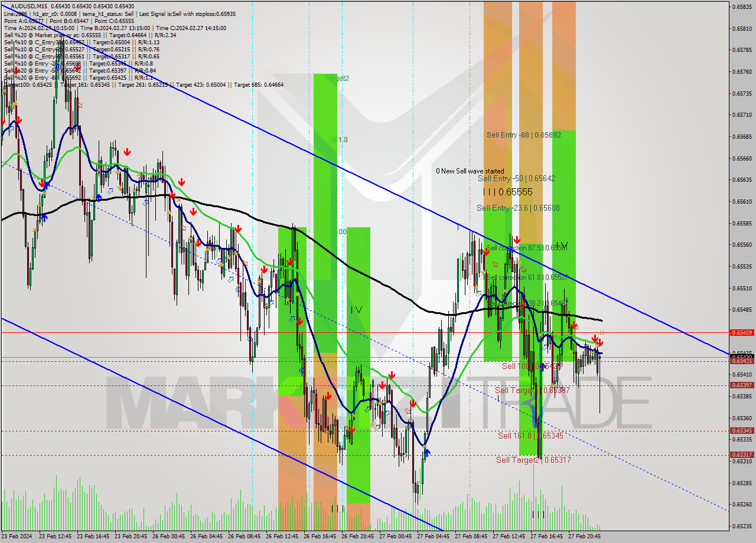Click the 0.65685 price axis value
The height and width of the screenshot is (543, 756).
point(742,136)
